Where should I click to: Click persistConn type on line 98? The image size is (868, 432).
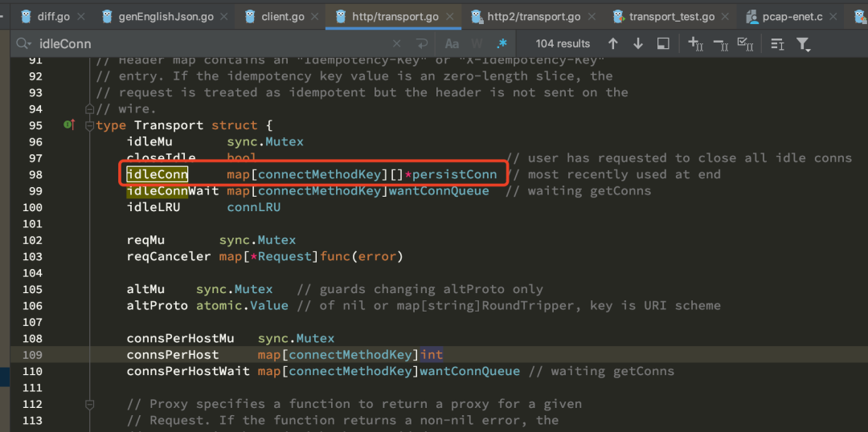(x=454, y=175)
